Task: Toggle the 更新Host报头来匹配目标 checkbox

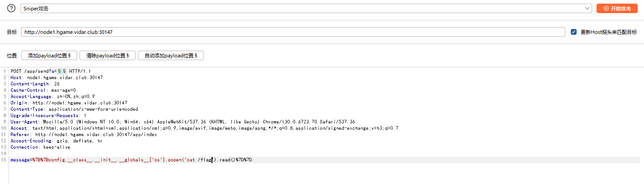Action: (x=573, y=32)
